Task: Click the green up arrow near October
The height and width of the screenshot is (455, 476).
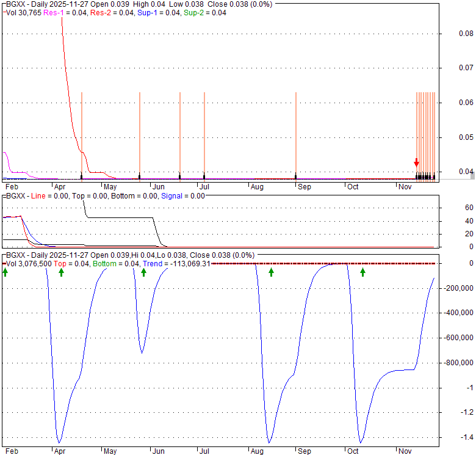Action: (362, 272)
